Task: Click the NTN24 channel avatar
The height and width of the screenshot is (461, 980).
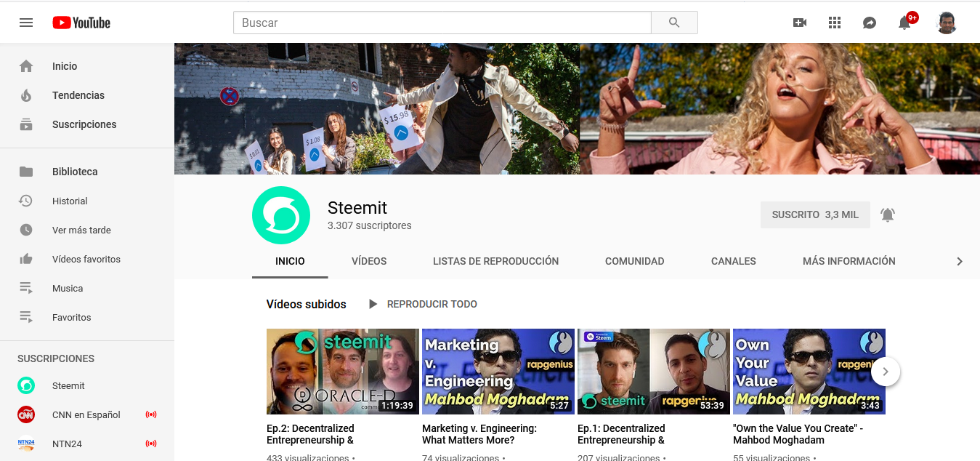Action: (26, 444)
